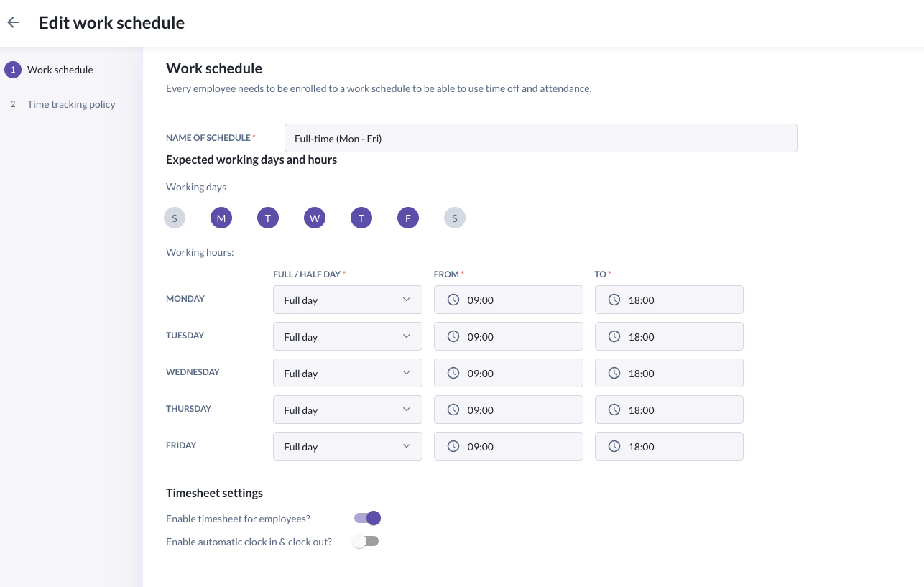This screenshot has height=587, width=924.
Task: Toggle Wednesday working day button
Action: point(315,218)
